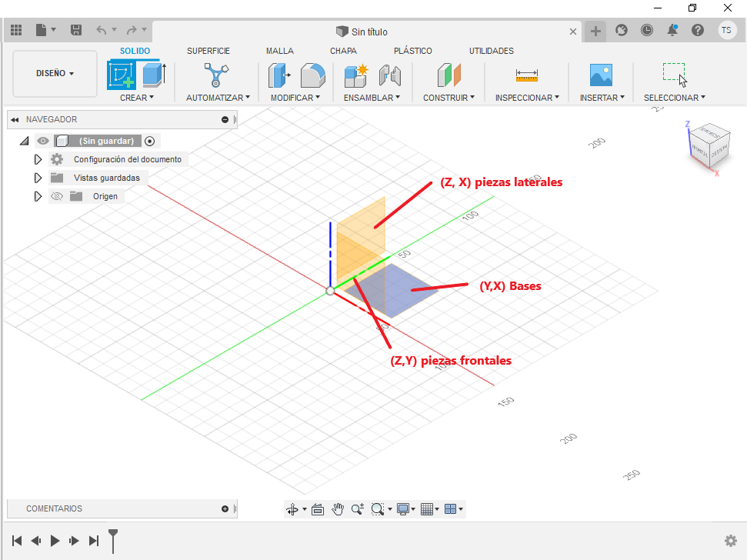Viewport: 747px width, 560px height.
Task: Show the hidden Origen folder
Action: coord(57,196)
